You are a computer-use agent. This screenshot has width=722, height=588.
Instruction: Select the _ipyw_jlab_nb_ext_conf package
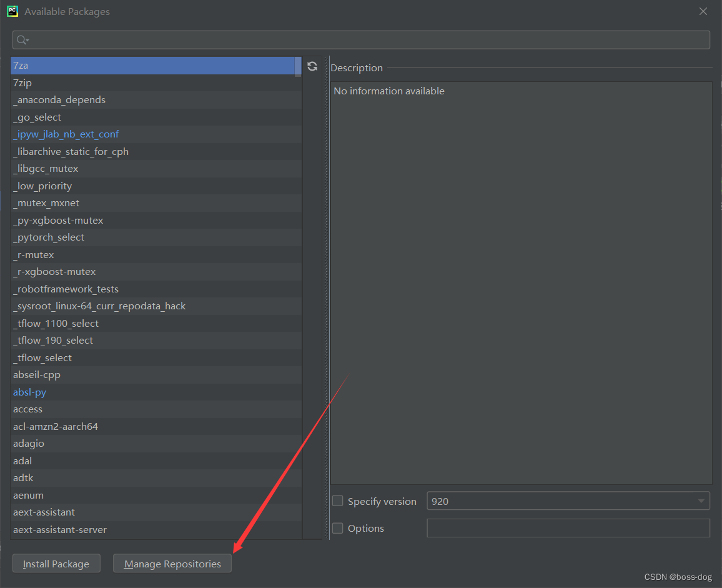coord(66,134)
